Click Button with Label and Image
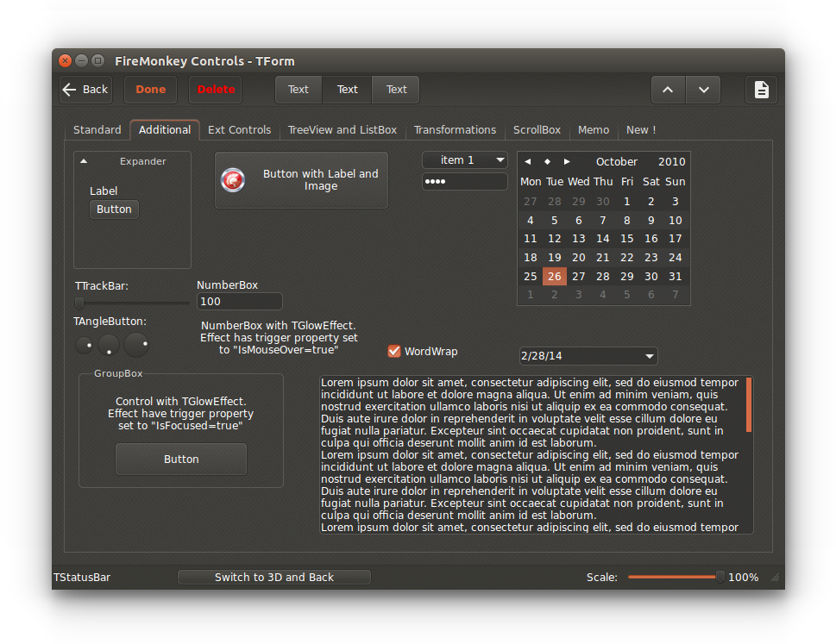Viewport: 836px width, 644px height. pyautogui.click(x=301, y=180)
